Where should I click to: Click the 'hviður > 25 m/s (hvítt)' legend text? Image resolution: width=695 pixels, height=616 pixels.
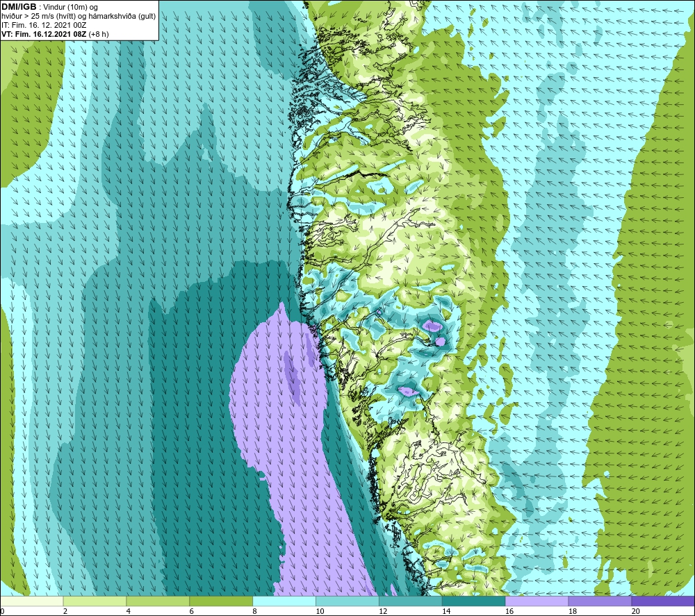point(38,17)
